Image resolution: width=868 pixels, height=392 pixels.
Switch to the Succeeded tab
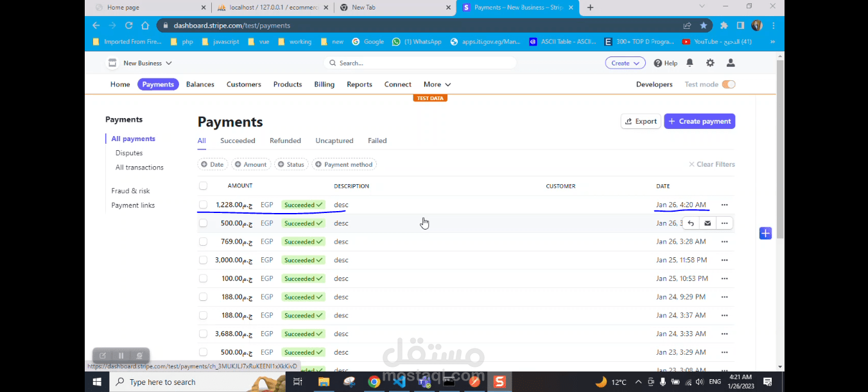(x=238, y=141)
